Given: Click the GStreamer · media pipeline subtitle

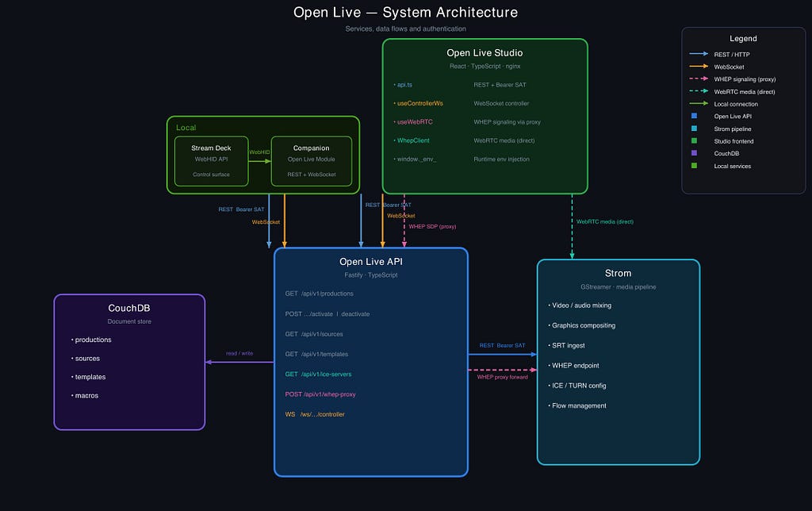Looking at the screenshot, I should [618, 287].
